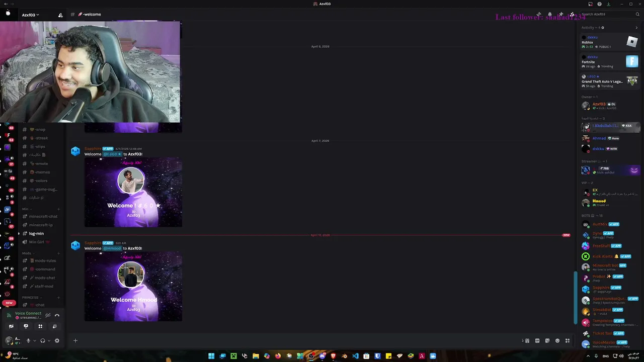This screenshot has height=362, width=644.
Task: Open the GIF picker
Action: coord(537,340)
